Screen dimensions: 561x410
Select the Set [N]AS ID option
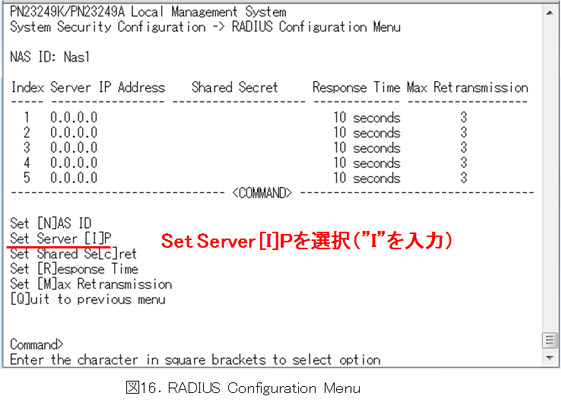51,223
